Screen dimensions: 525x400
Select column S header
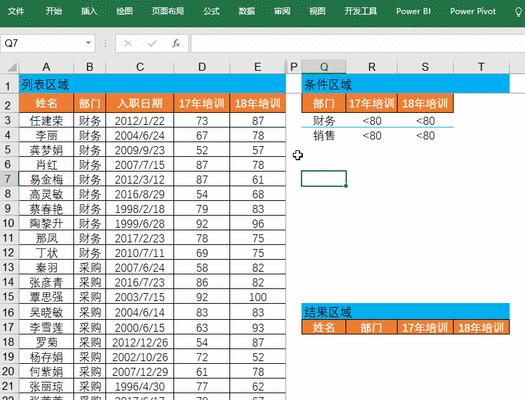pyautogui.click(x=425, y=67)
